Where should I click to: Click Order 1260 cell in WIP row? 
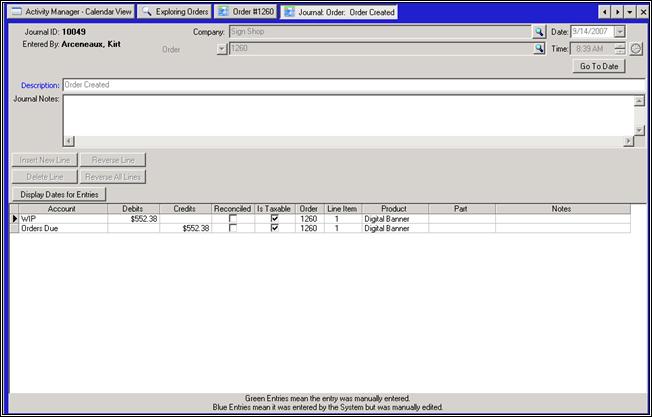click(309, 219)
